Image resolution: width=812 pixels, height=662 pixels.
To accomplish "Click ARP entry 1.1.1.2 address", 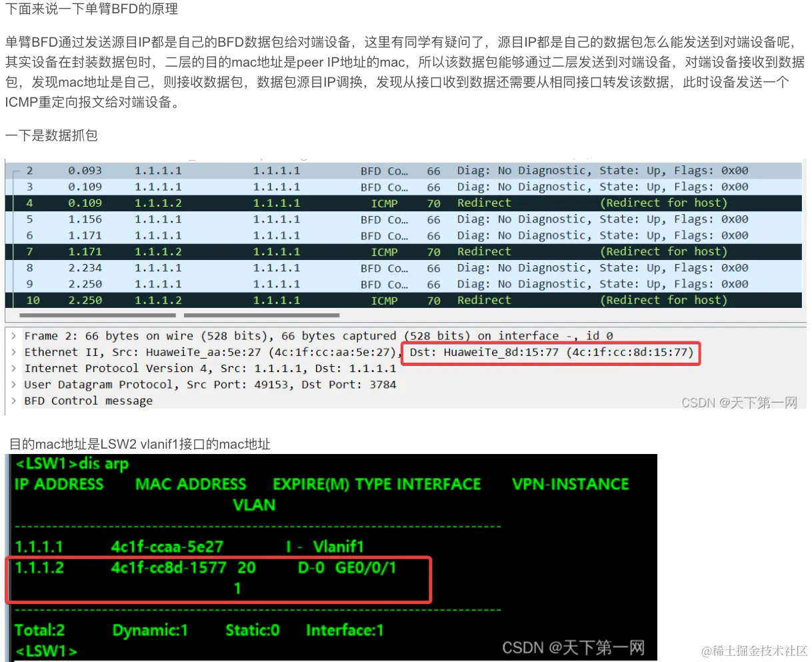I will (39, 568).
